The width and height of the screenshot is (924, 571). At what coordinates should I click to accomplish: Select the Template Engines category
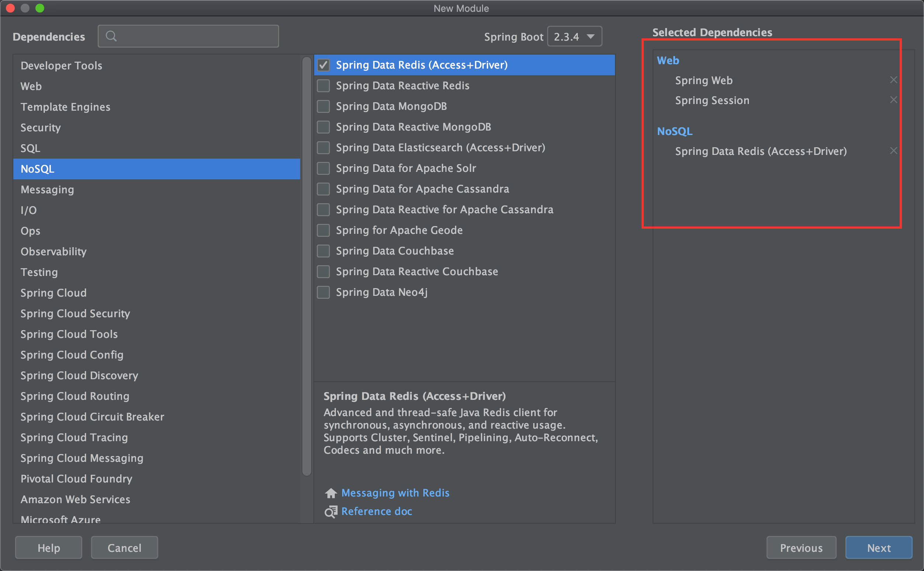tap(65, 107)
